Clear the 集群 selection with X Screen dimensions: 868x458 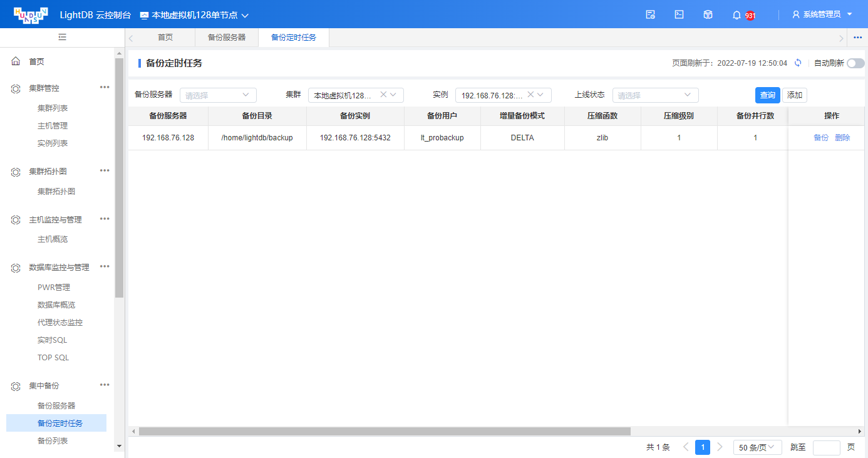tap(383, 95)
